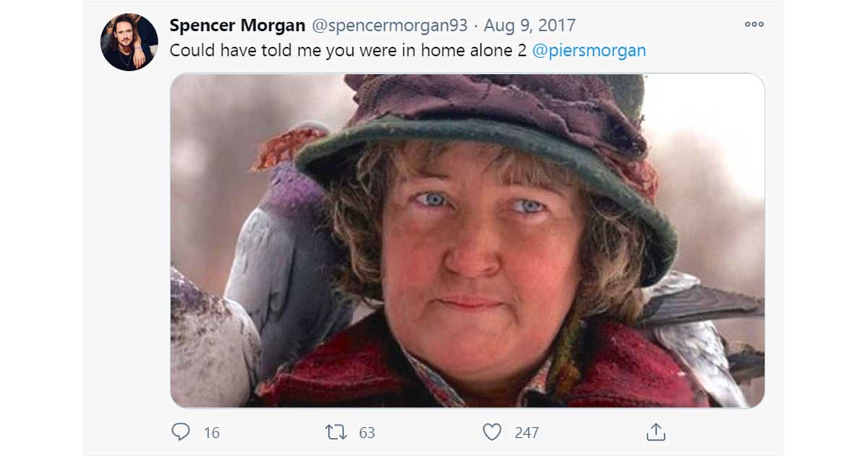Click the reply count 16

click(x=211, y=433)
